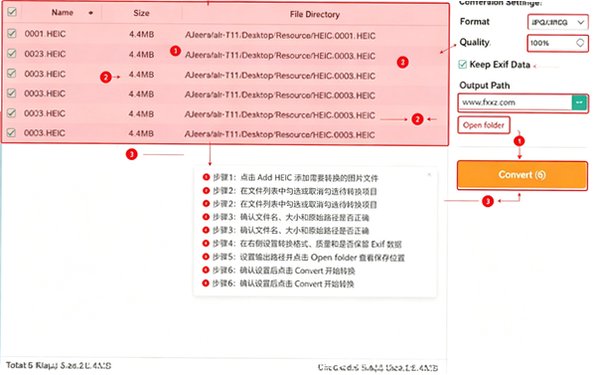Sort by the Name column header
The height and width of the screenshot is (375, 596).
pos(62,13)
